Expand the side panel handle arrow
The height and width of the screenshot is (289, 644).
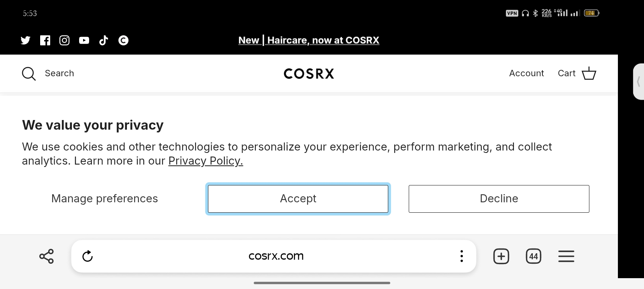(638, 81)
